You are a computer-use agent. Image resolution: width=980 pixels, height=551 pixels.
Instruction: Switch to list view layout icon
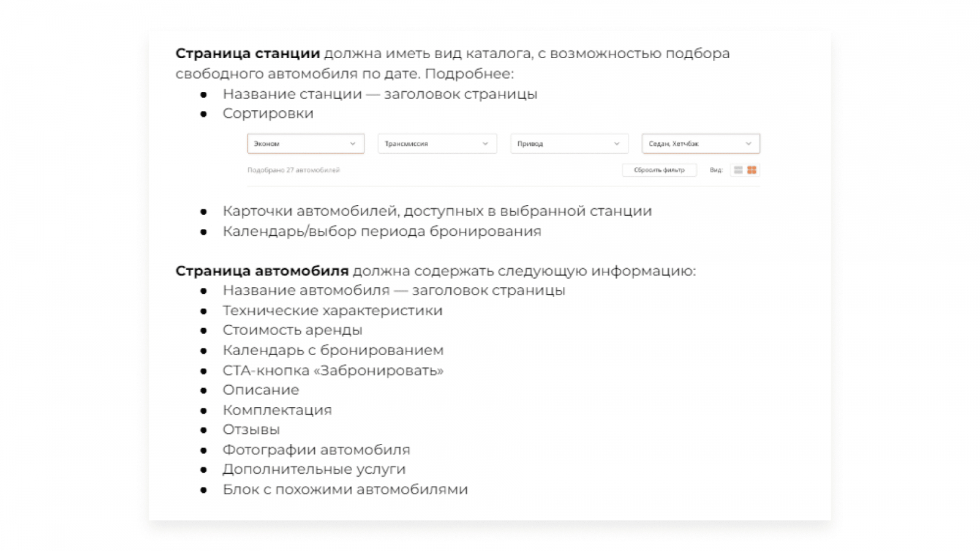[x=738, y=170]
